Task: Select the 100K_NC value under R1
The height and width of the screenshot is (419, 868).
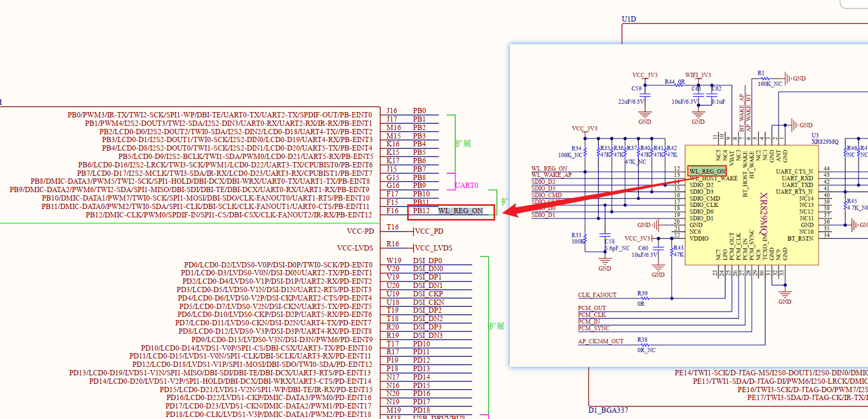Action: [770, 84]
